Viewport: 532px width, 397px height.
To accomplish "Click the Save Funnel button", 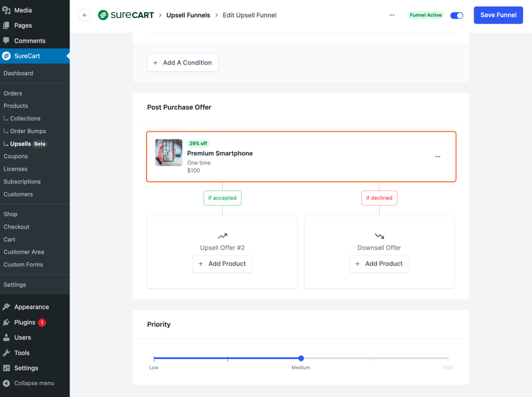I will 498,15.
